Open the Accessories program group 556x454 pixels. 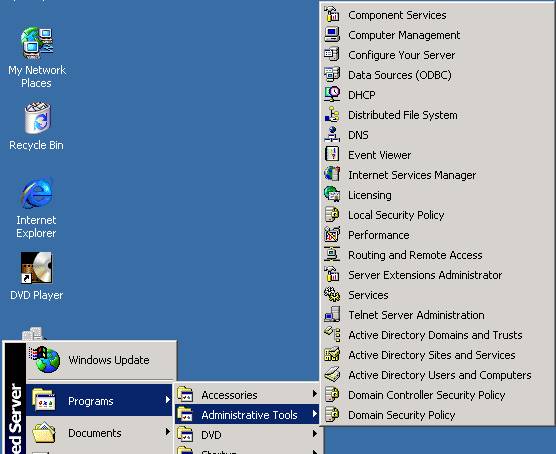click(247, 394)
